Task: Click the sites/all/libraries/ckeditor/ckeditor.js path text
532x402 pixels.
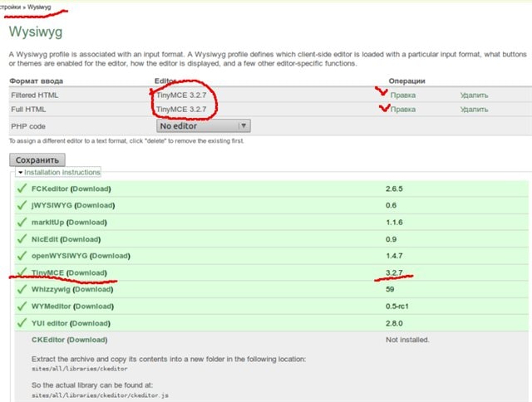Action: 100,395
